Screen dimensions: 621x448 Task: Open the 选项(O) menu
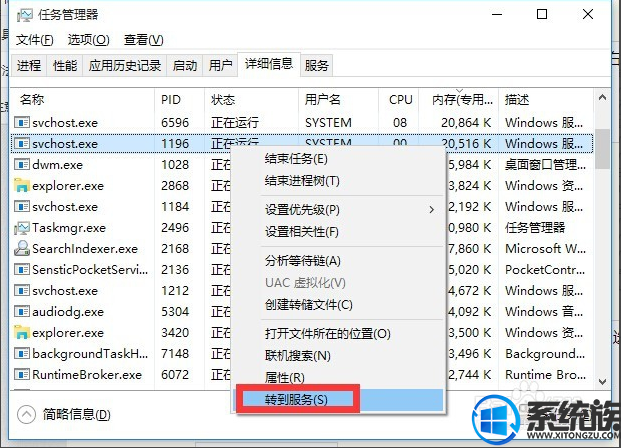[88, 40]
